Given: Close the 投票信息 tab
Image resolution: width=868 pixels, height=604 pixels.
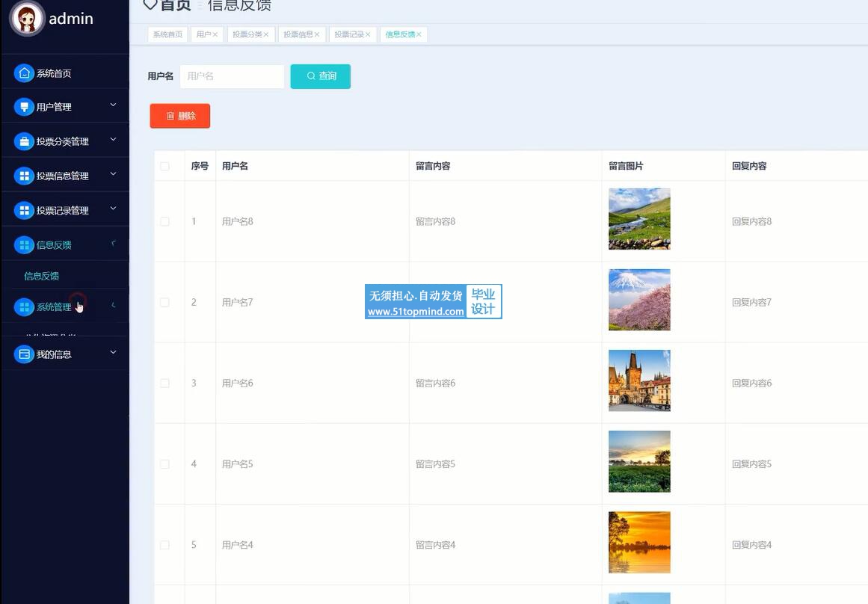Looking at the screenshot, I should [317, 34].
